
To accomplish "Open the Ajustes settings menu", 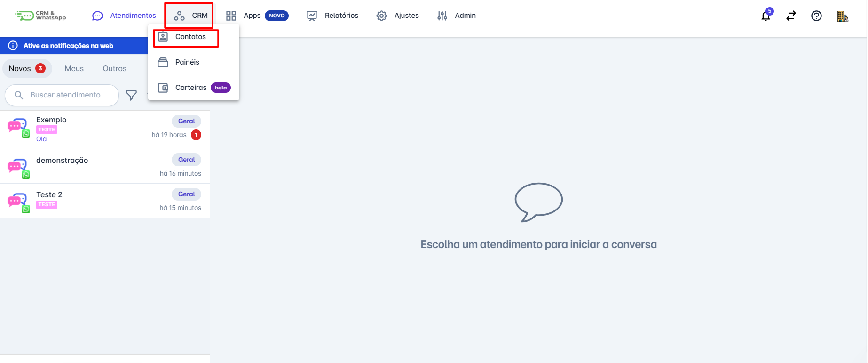I will pyautogui.click(x=398, y=16).
